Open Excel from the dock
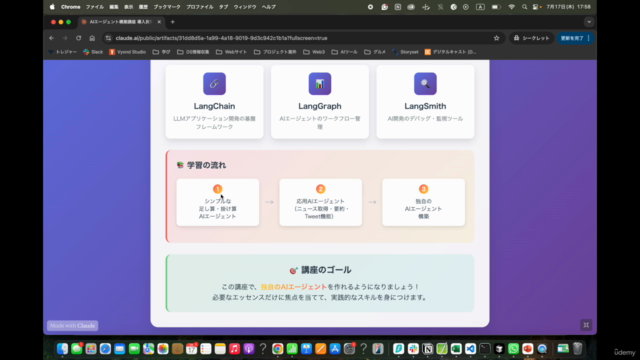This screenshot has height=360, width=640. tap(456, 349)
